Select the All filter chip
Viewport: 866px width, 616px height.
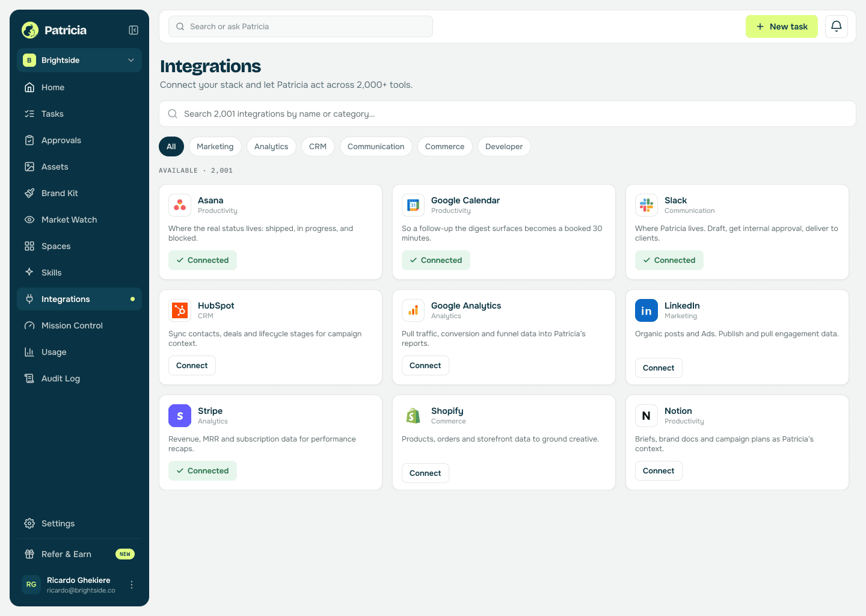point(171,147)
